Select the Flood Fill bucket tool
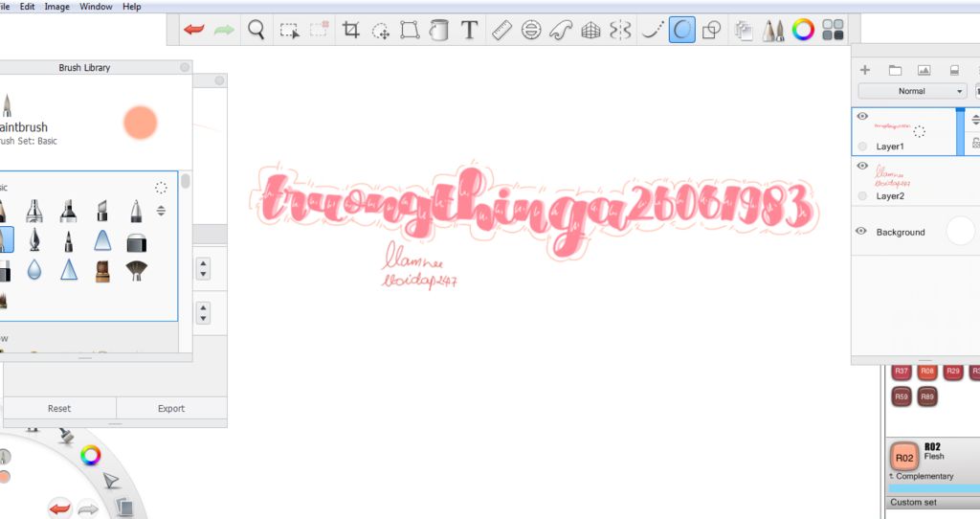 tap(439, 30)
